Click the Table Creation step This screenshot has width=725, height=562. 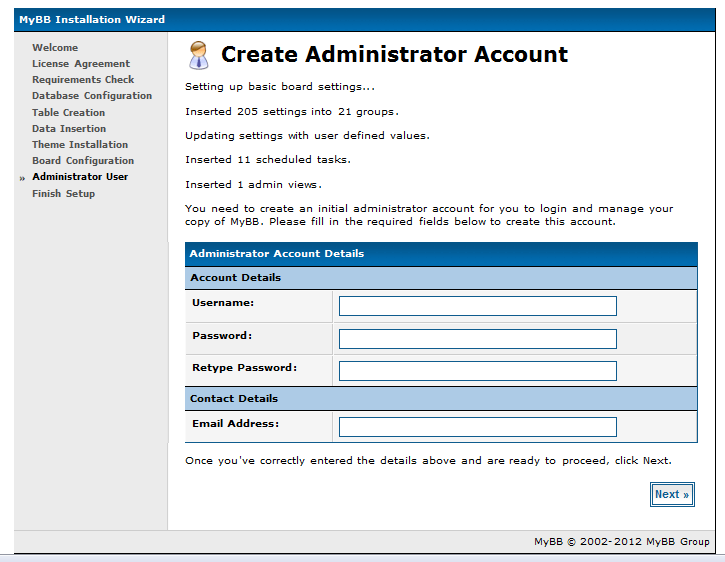tap(68, 112)
